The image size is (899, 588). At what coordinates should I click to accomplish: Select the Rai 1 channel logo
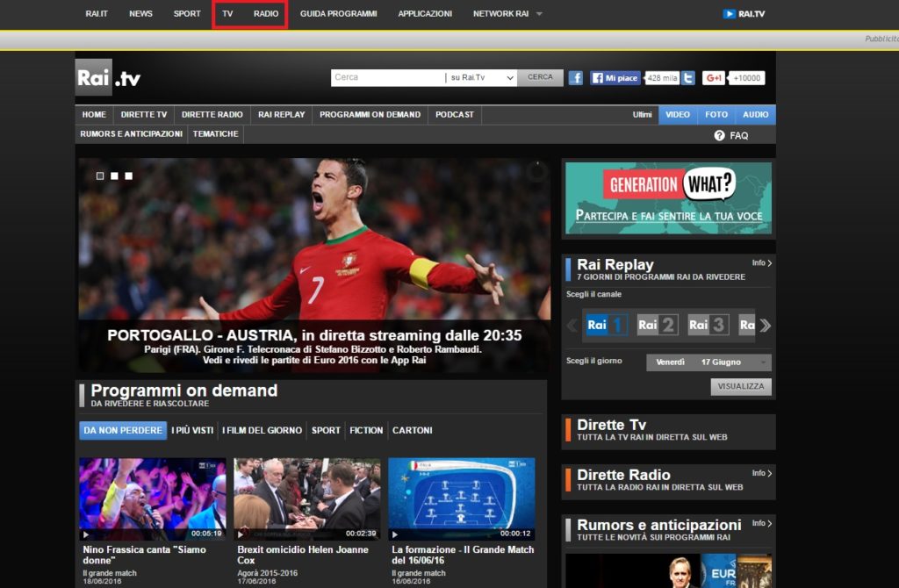[x=606, y=326]
